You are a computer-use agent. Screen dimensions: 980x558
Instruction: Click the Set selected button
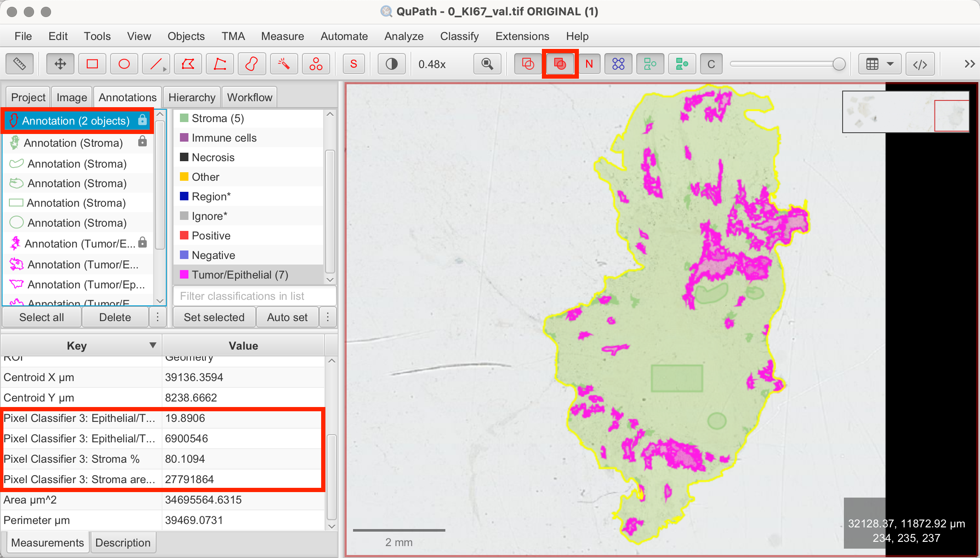pyautogui.click(x=214, y=317)
